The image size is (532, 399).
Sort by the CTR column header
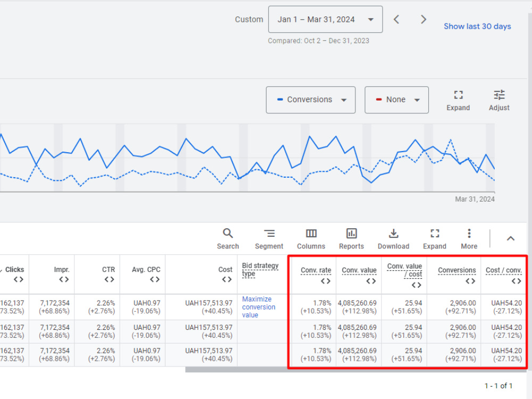[x=108, y=269]
